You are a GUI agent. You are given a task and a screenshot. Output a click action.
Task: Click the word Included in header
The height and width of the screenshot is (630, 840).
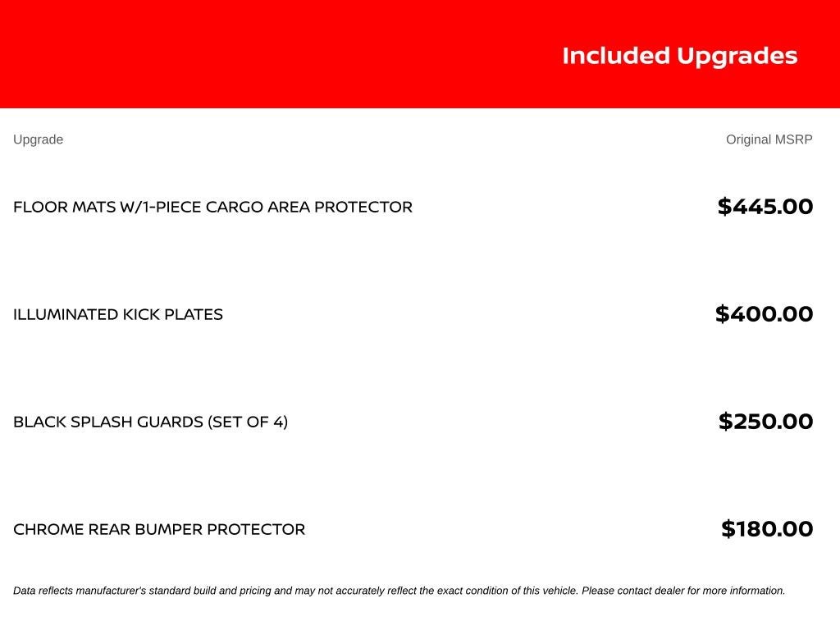click(x=616, y=56)
